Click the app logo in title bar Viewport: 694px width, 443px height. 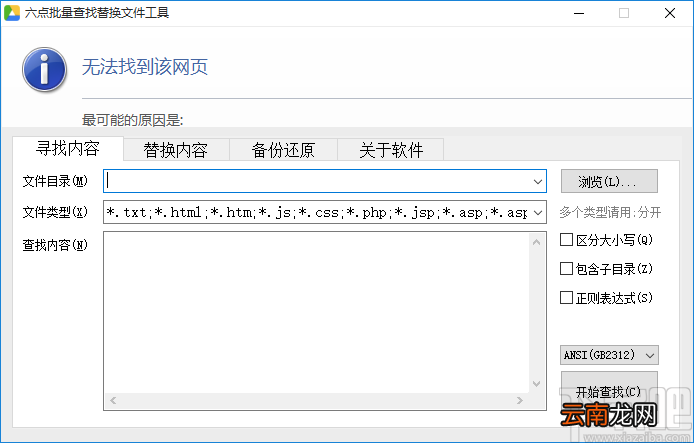[x=12, y=13]
